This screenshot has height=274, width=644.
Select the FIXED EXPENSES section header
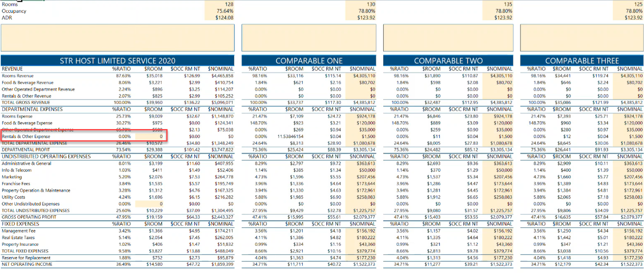20,224
